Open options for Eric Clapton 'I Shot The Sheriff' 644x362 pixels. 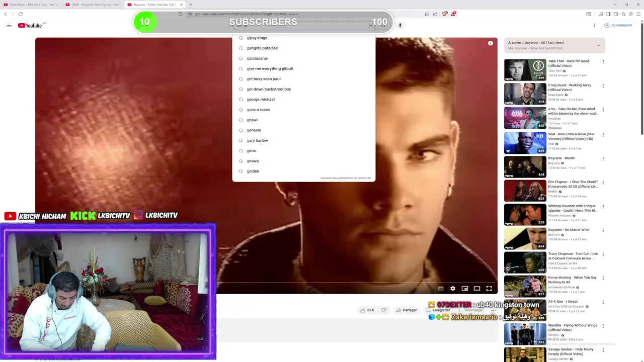click(603, 183)
